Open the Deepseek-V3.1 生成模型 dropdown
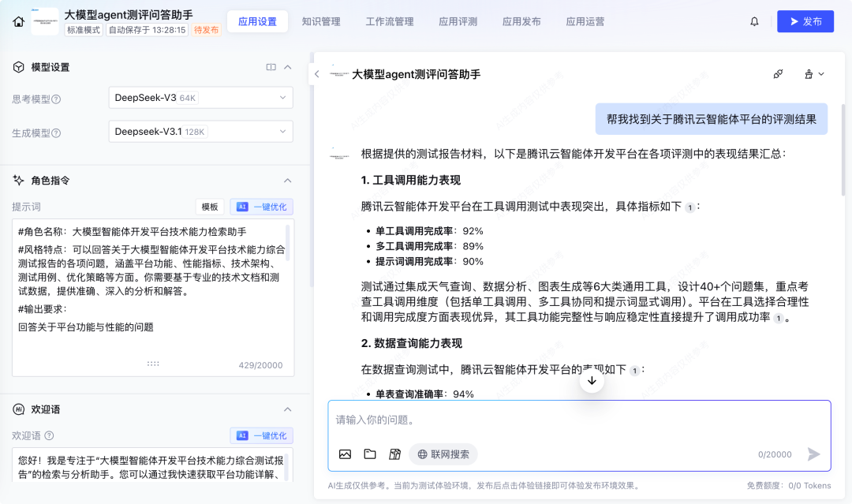 click(200, 131)
